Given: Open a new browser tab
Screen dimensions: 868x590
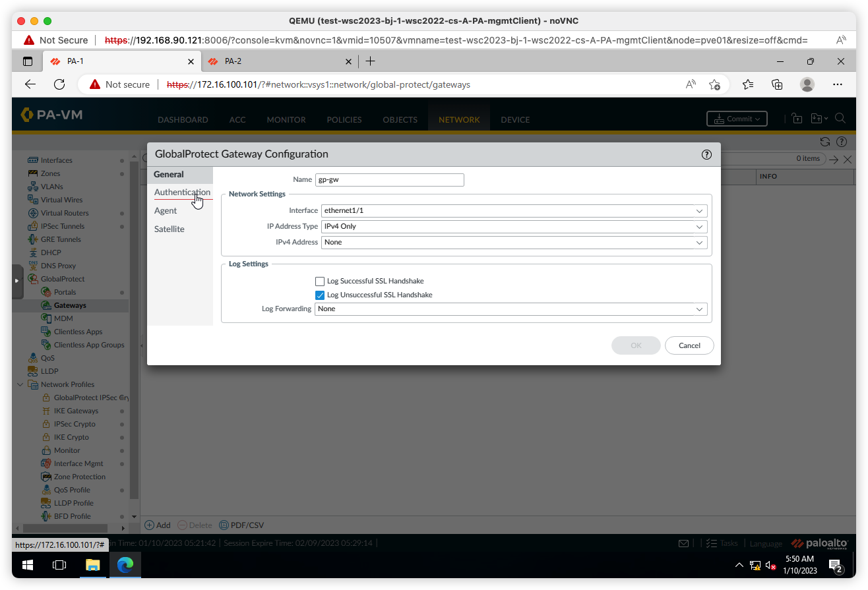Looking at the screenshot, I should [371, 61].
